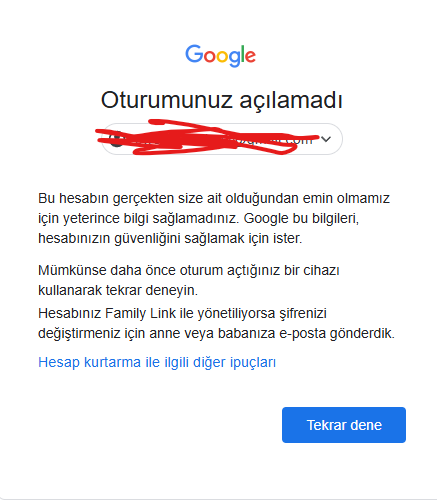This screenshot has width=437, height=500.
Task: Click the green 'l' in the Google logo
Action: tap(243, 54)
